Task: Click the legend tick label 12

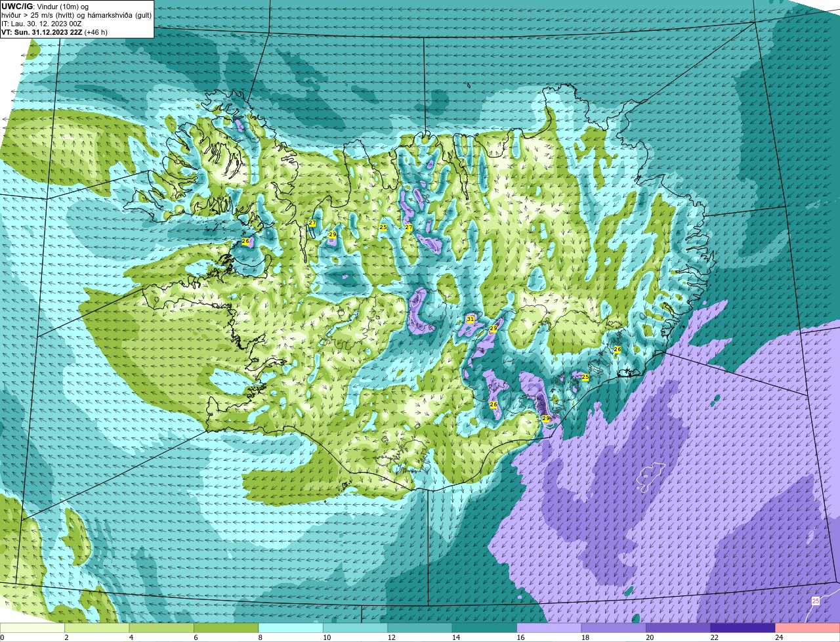Action: [x=391, y=637]
